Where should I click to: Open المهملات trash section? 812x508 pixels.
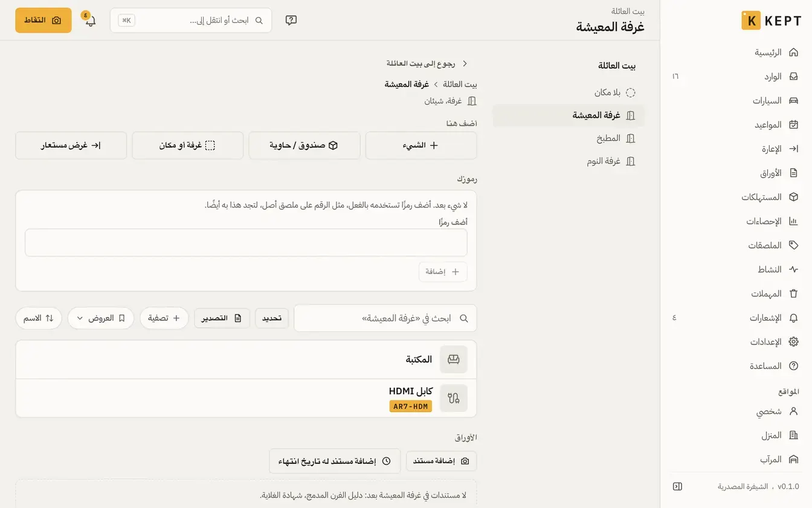coord(736,294)
